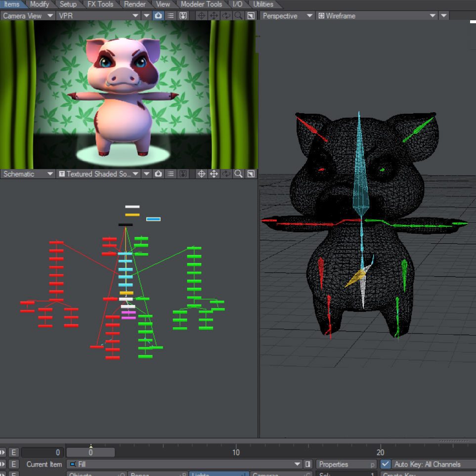Open Auto Key: All Channels dropdown
The height and width of the screenshot is (476, 476).
433,464
